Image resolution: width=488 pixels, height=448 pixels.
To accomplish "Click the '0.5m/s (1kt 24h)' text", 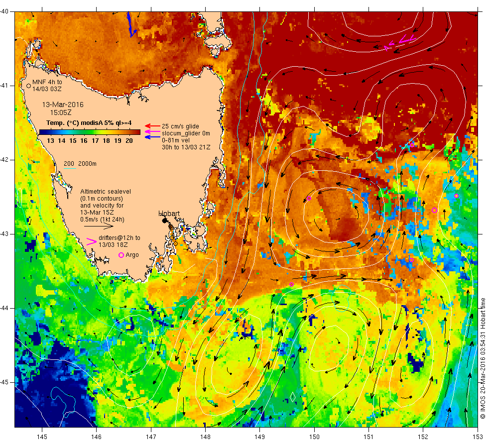I will [102, 220].
